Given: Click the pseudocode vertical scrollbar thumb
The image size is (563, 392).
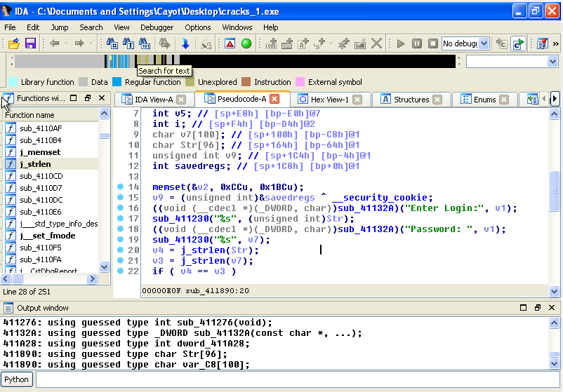Looking at the screenshot, I should click(554, 191).
